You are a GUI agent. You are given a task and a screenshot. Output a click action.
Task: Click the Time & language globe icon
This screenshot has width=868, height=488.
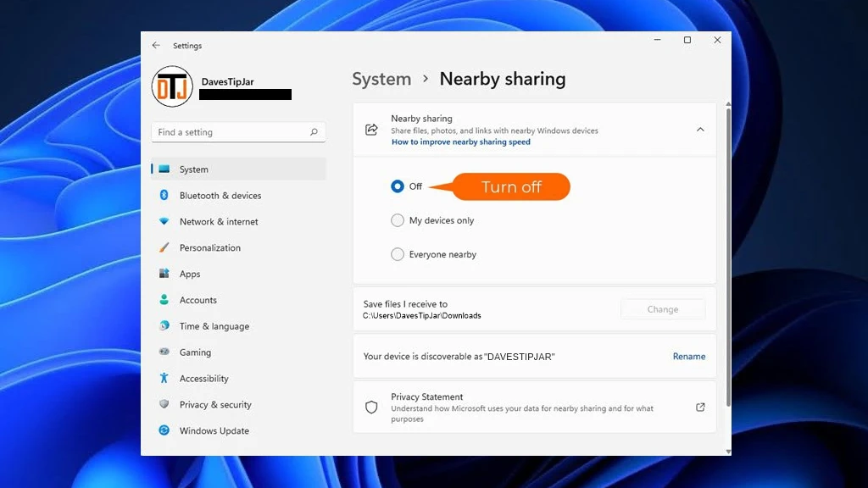[164, 325]
